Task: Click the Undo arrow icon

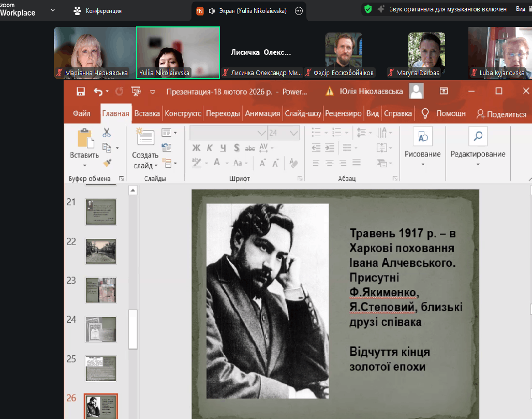Action: click(x=98, y=92)
